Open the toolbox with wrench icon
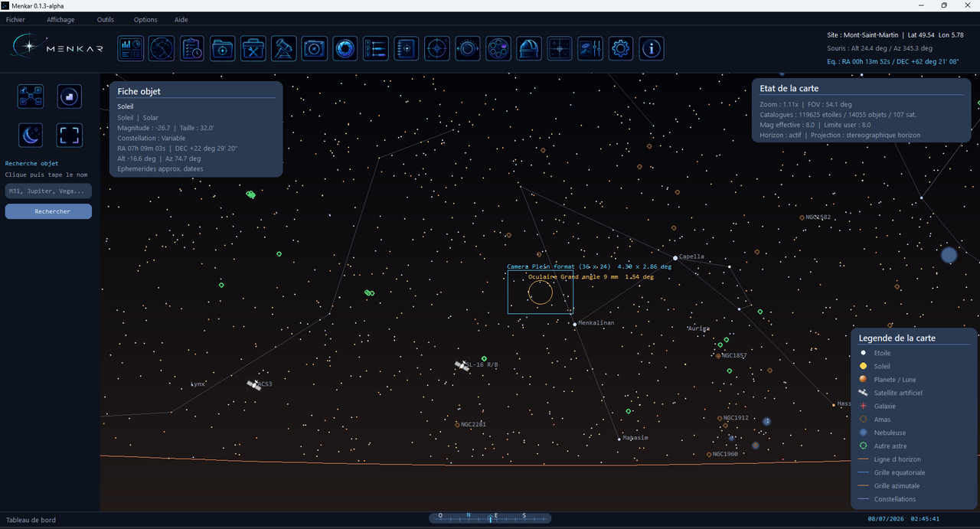Screen dimensions: 980x529 coord(253,48)
